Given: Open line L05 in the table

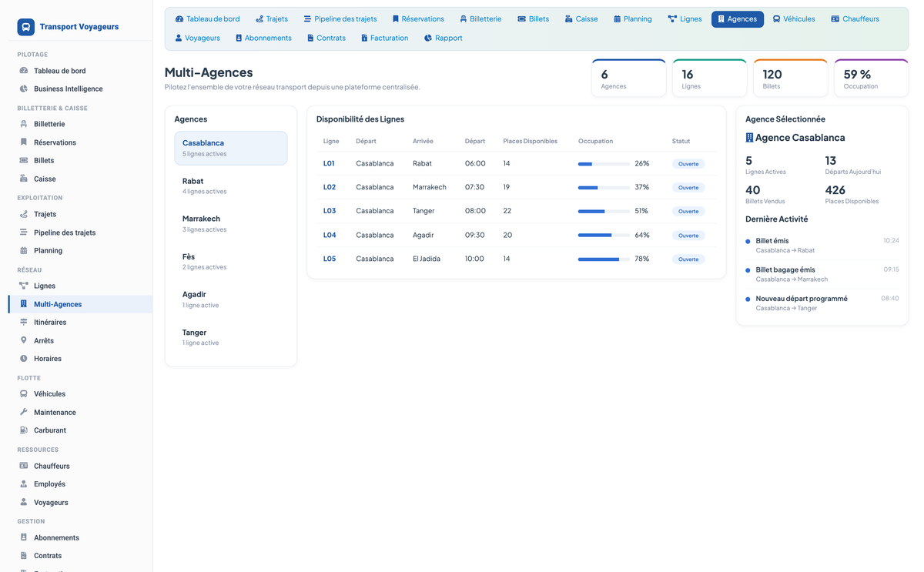Looking at the screenshot, I should 330,259.
